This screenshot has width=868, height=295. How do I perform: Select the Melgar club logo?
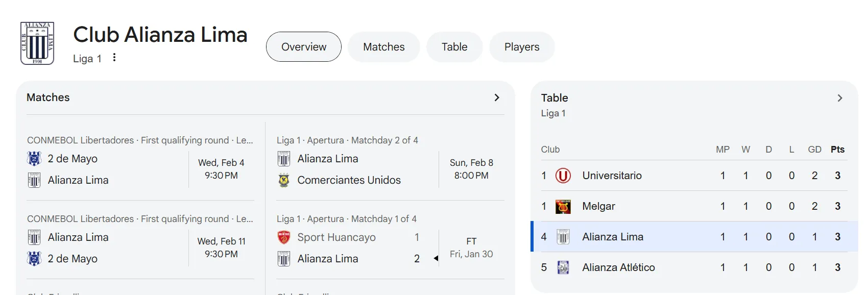pyautogui.click(x=564, y=206)
